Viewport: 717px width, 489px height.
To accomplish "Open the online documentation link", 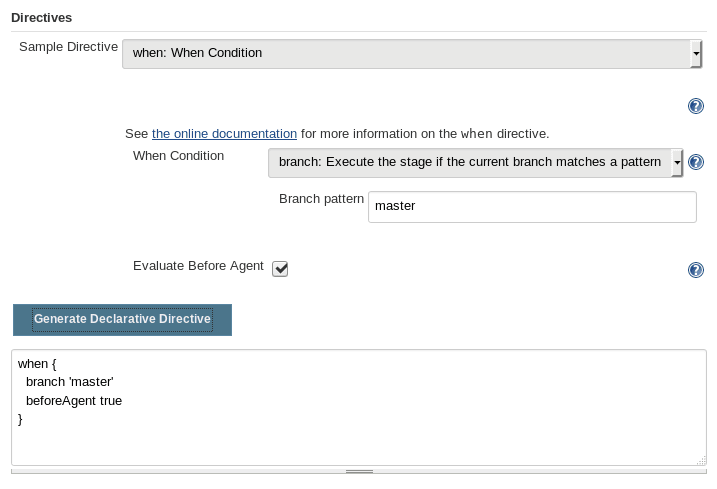I will click(x=224, y=133).
